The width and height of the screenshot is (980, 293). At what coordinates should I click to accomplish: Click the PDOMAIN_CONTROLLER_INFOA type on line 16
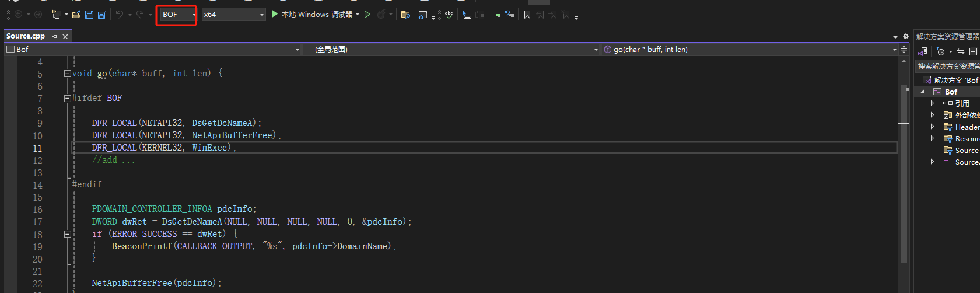pos(152,209)
